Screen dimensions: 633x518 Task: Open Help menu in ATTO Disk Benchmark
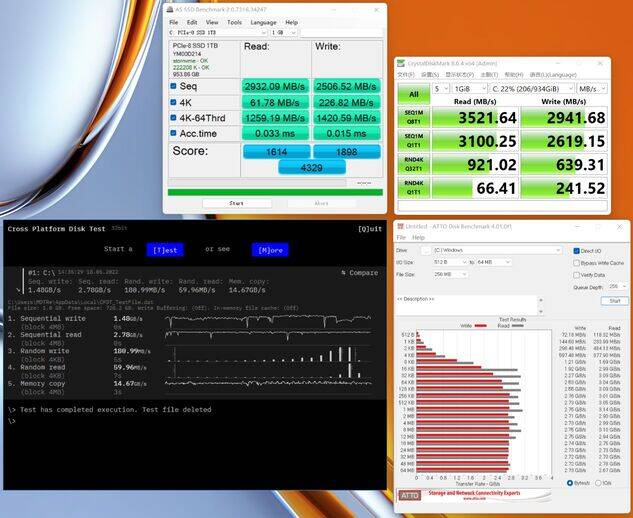[x=418, y=237]
